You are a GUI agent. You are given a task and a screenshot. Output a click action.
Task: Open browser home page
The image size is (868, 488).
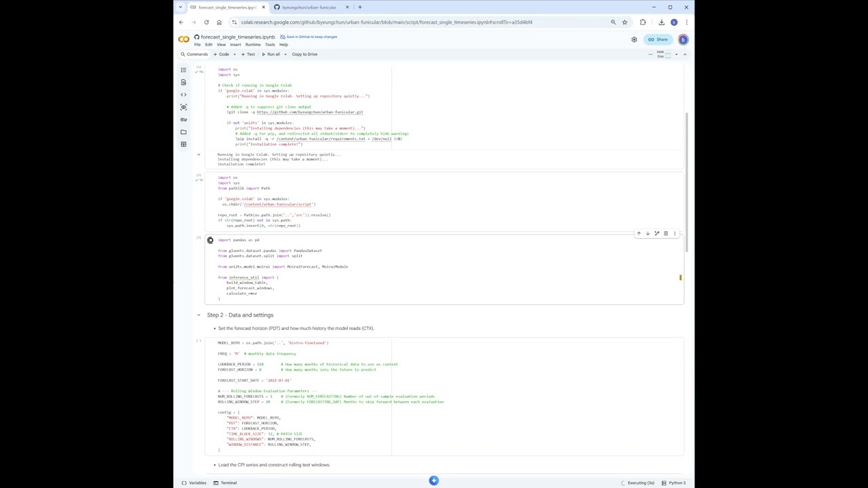219,22
